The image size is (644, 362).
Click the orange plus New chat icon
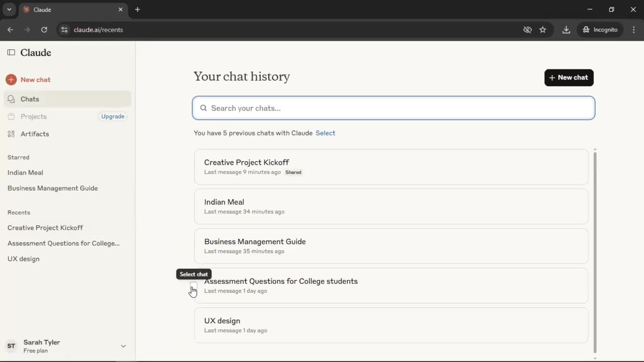11,80
